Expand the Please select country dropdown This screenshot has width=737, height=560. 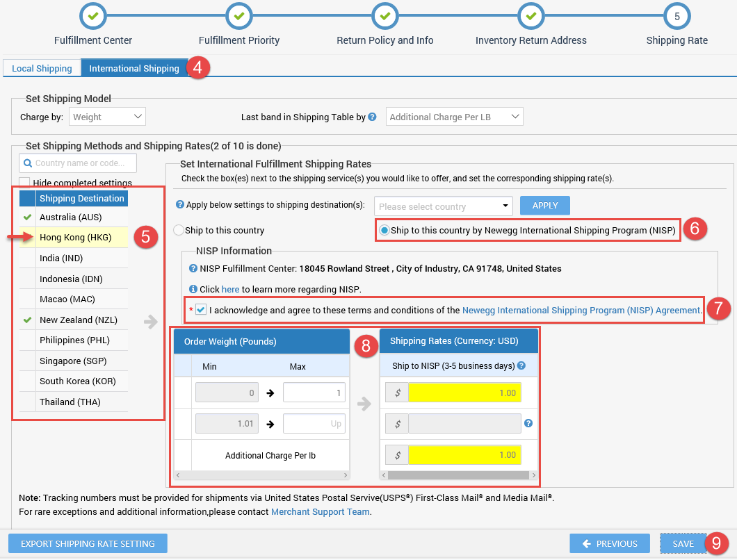(x=443, y=206)
